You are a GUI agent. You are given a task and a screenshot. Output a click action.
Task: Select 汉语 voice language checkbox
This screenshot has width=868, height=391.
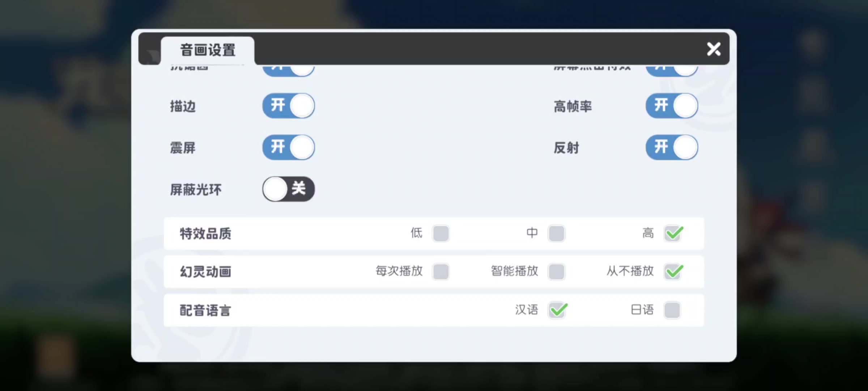pyautogui.click(x=557, y=310)
